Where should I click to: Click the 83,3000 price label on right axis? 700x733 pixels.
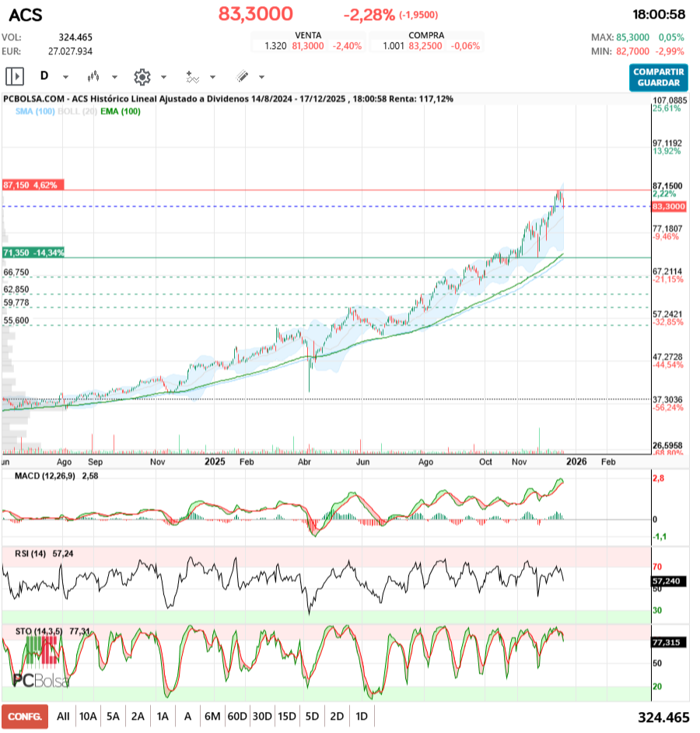point(670,207)
